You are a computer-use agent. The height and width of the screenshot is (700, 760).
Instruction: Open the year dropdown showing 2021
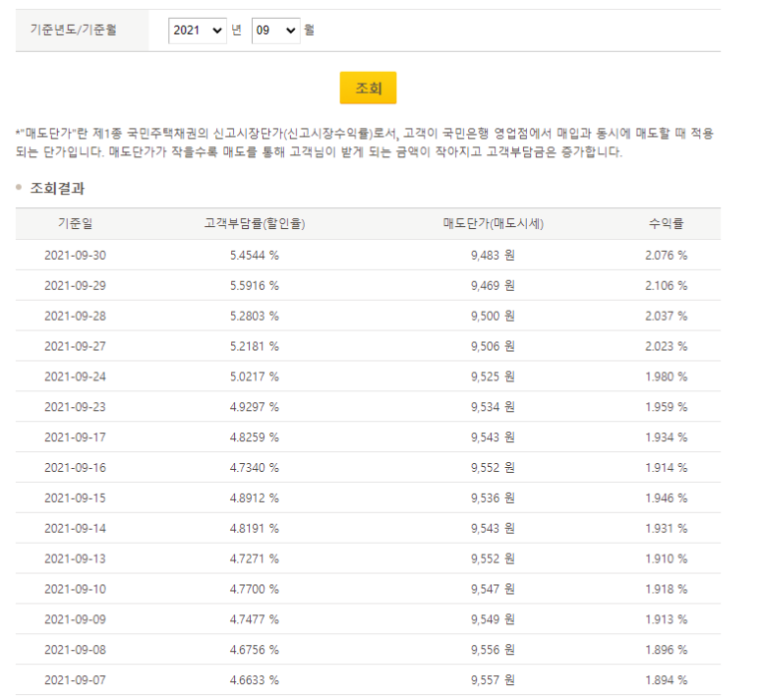tap(198, 30)
